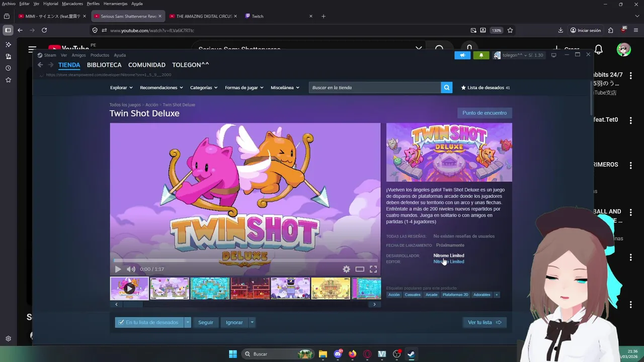Open the Windows Start menu

233,354
